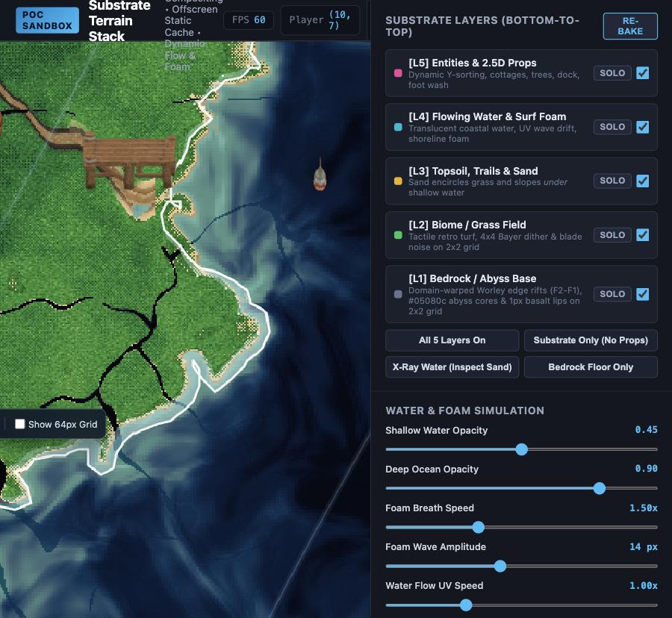Solo the L4 Flowing Water & Surf Foam layer
Viewport: 672px width, 618px height.
[x=612, y=127]
